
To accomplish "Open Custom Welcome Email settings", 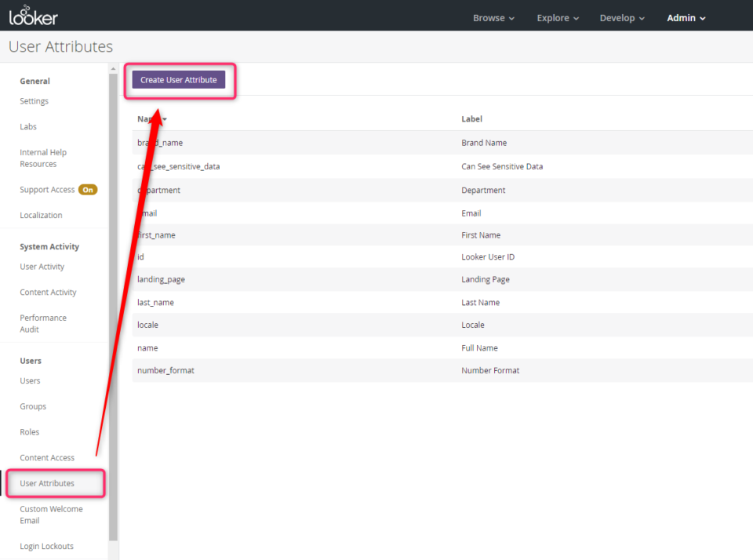I will (x=51, y=515).
